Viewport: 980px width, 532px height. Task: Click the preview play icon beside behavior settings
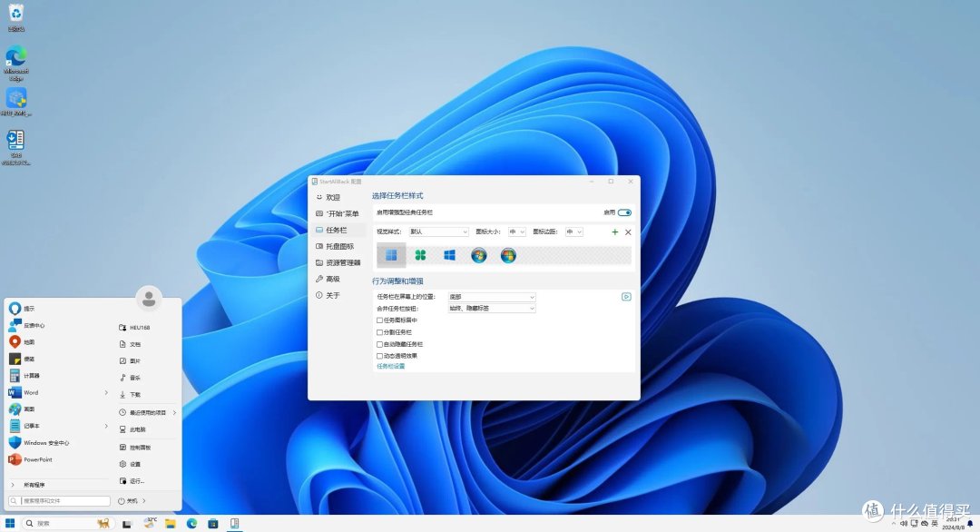[x=625, y=297]
